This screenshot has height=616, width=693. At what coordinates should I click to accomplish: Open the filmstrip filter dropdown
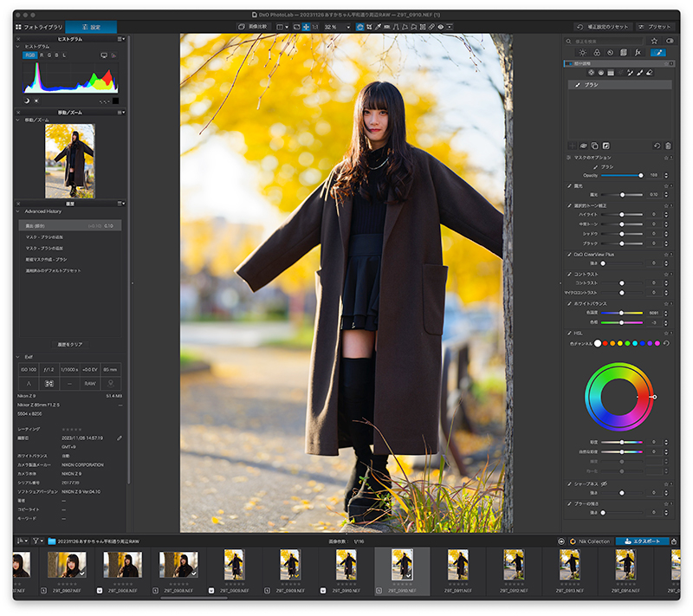click(x=38, y=541)
